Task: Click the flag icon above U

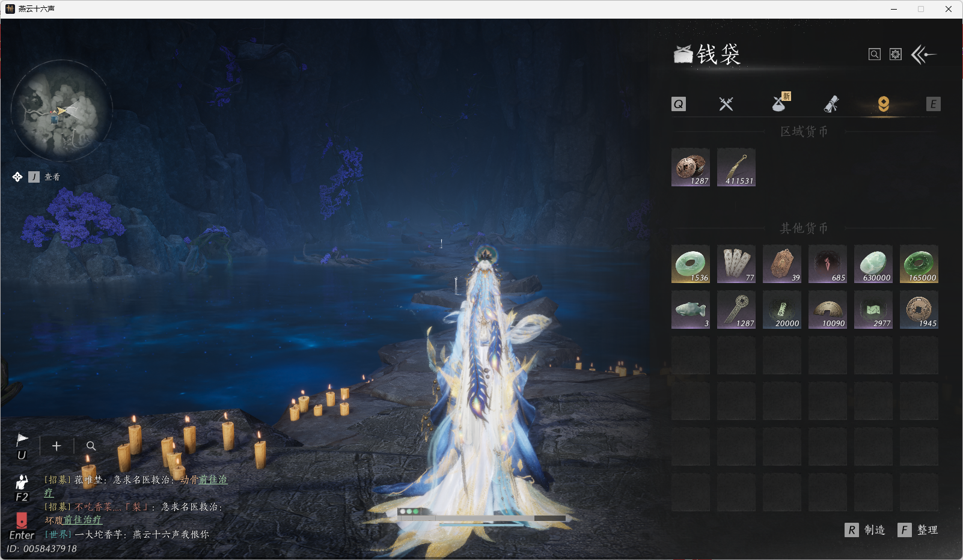Action: (22, 439)
